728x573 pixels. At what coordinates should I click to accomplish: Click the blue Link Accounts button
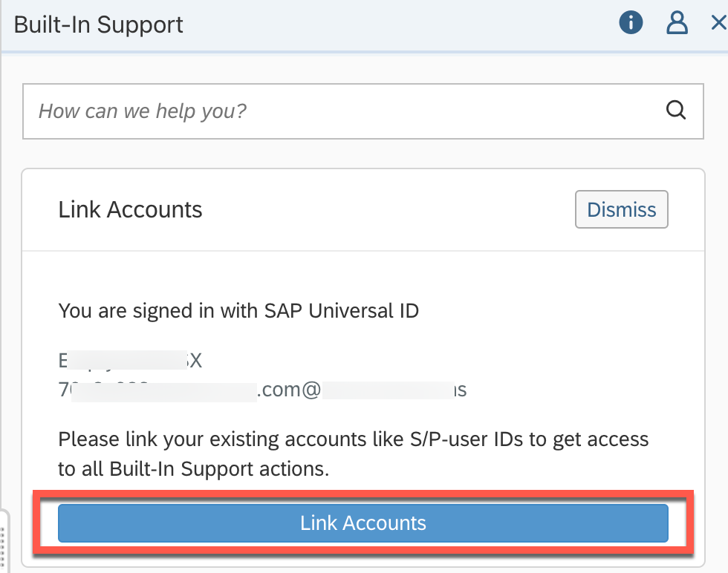(x=363, y=523)
